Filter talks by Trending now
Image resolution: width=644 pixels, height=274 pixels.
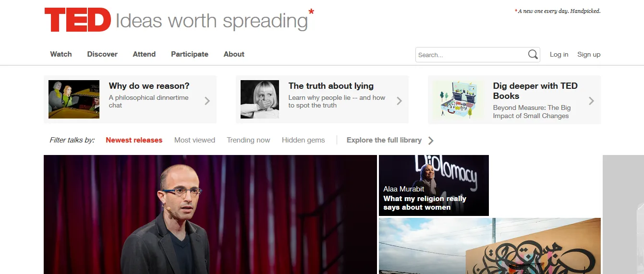[x=248, y=140]
